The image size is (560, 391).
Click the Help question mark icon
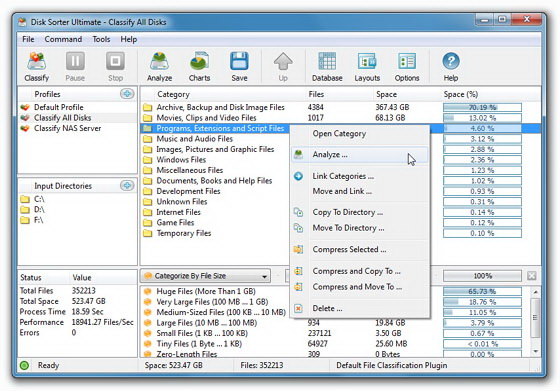click(x=451, y=61)
